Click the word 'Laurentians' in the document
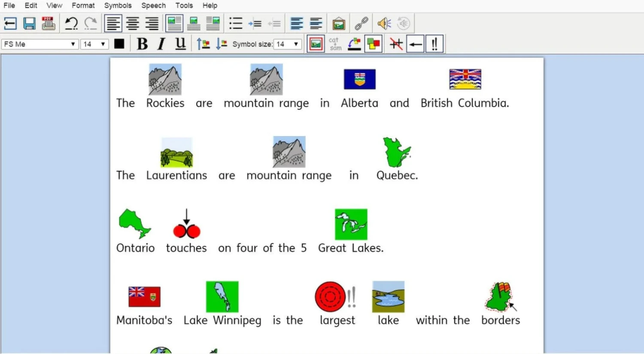The width and height of the screenshot is (644, 354). [176, 176]
